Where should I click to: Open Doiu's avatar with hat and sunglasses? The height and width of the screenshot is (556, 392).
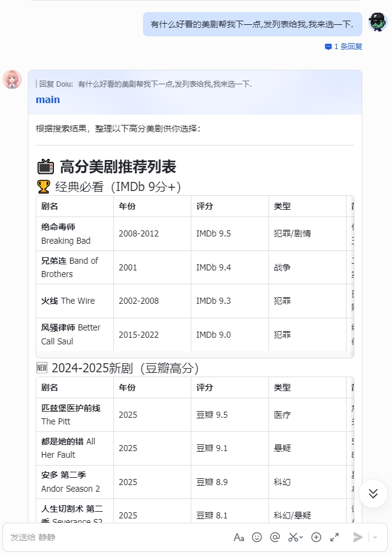pos(378,22)
